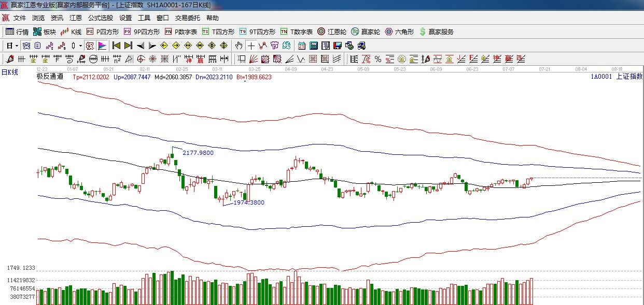Jump to first bar with skip-back arrow
Screen dimensions: 644x305
point(116,46)
